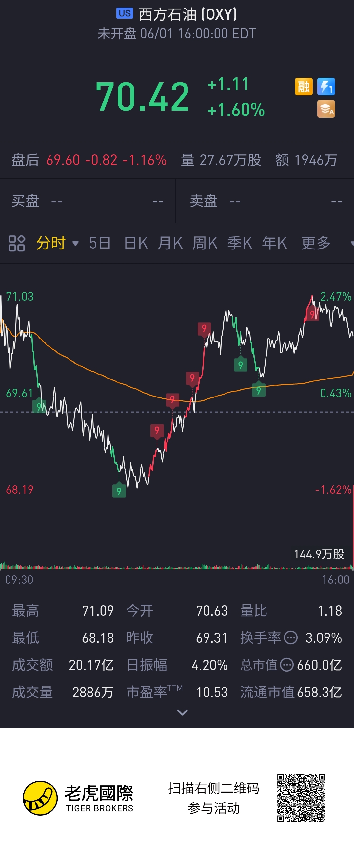
Task: Tap the 最低 value 68.18
Action: coord(98,638)
